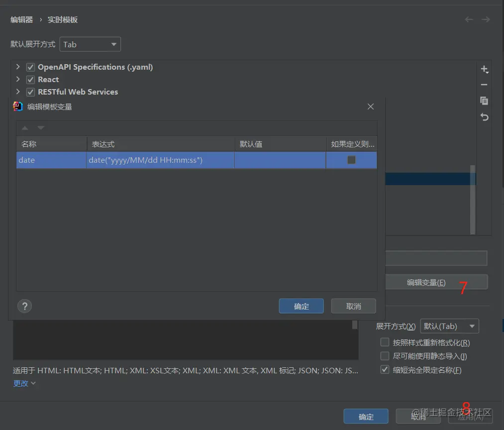
Task: Duplicate the selected template
Action: (x=484, y=101)
